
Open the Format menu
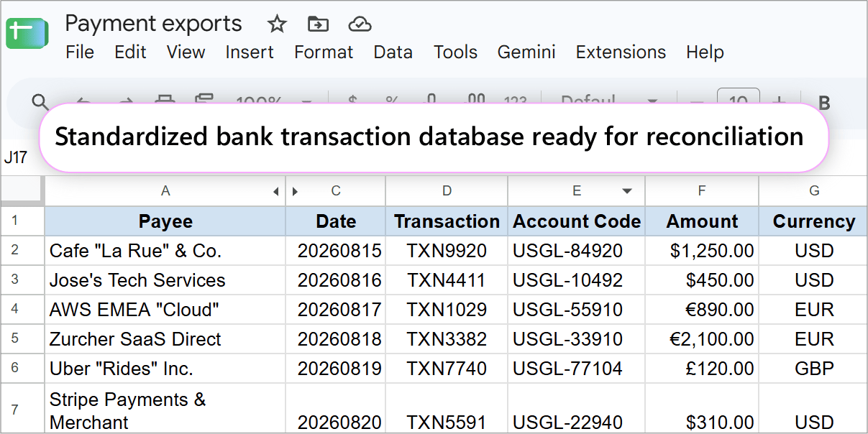[324, 52]
